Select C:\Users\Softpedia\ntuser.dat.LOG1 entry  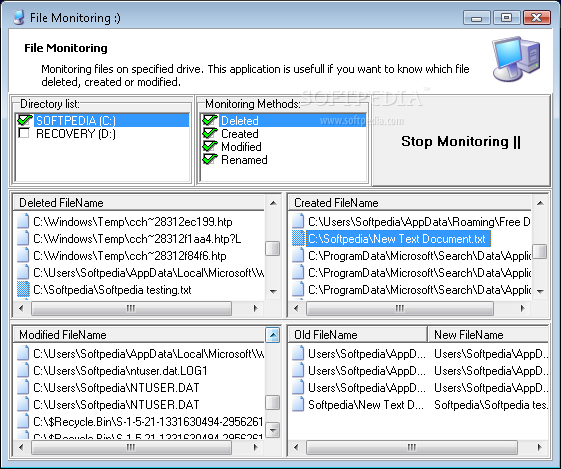120,371
